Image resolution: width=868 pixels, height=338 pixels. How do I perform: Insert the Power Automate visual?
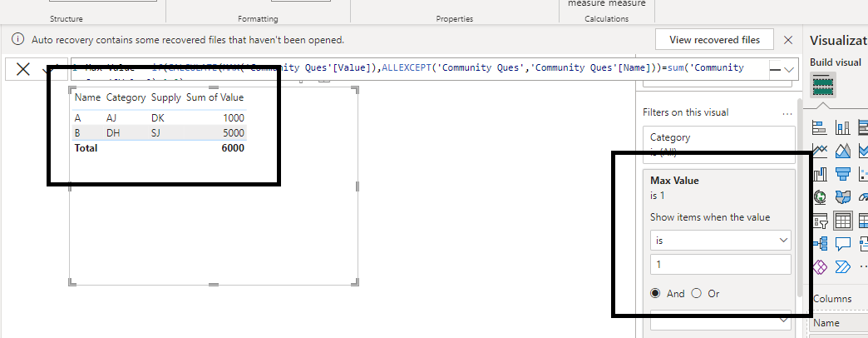point(842,267)
